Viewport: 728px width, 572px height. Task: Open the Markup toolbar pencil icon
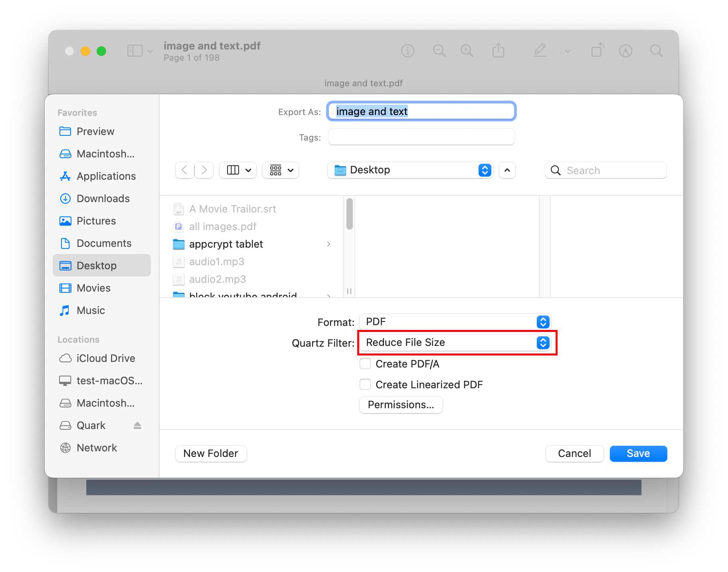click(x=540, y=51)
